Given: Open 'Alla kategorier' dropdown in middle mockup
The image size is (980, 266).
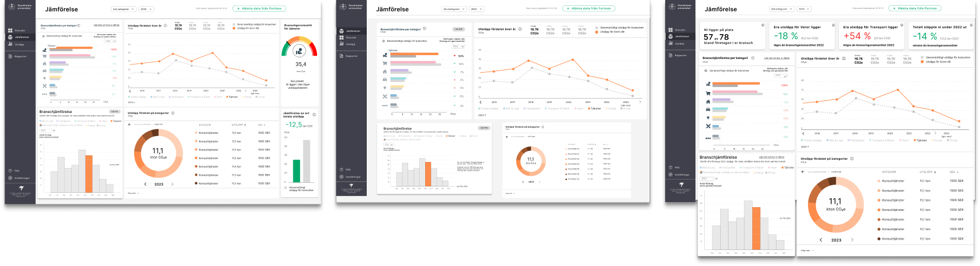Looking at the screenshot, I should (x=454, y=9).
